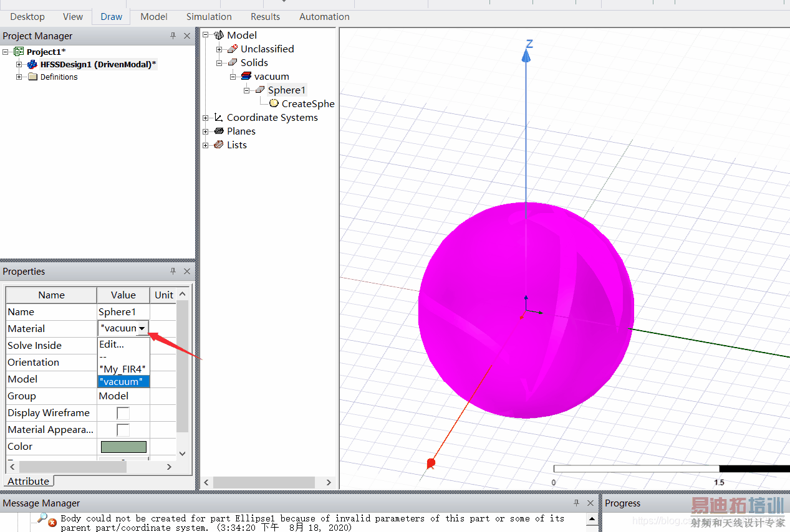Open the Results ribbon tab
This screenshot has height=532, width=790.
tap(265, 17)
